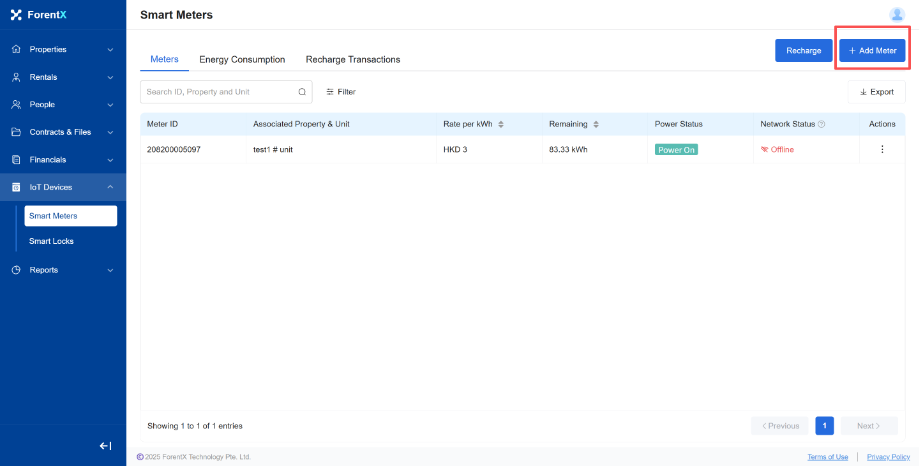Open the Recharge Transactions tab
The height and width of the screenshot is (466, 919).
point(353,60)
